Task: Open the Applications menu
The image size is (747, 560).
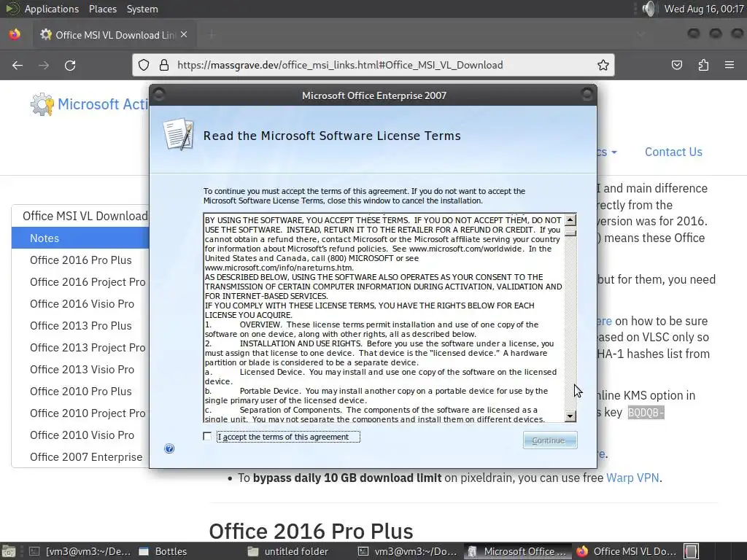Action: click(x=52, y=9)
